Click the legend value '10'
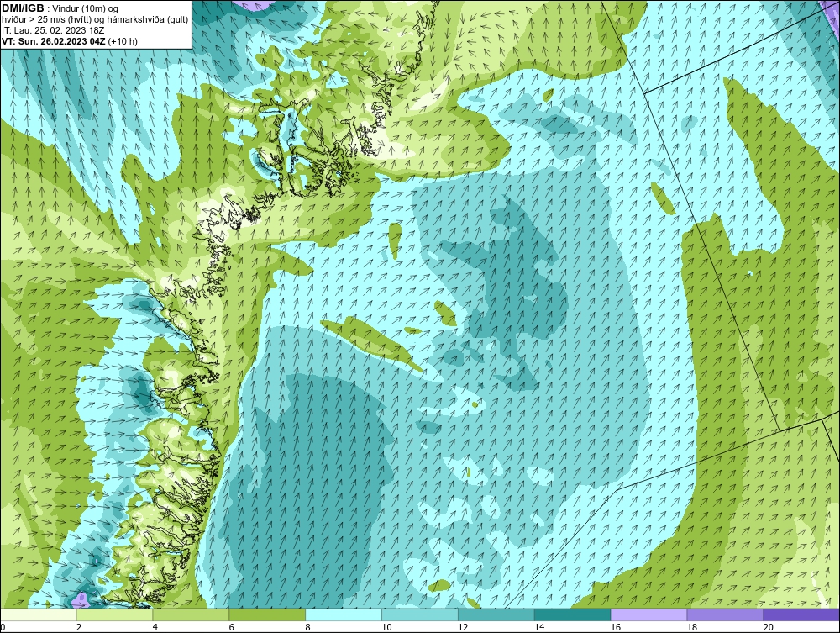The width and height of the screenshot is (840, 633). [386, 627]
